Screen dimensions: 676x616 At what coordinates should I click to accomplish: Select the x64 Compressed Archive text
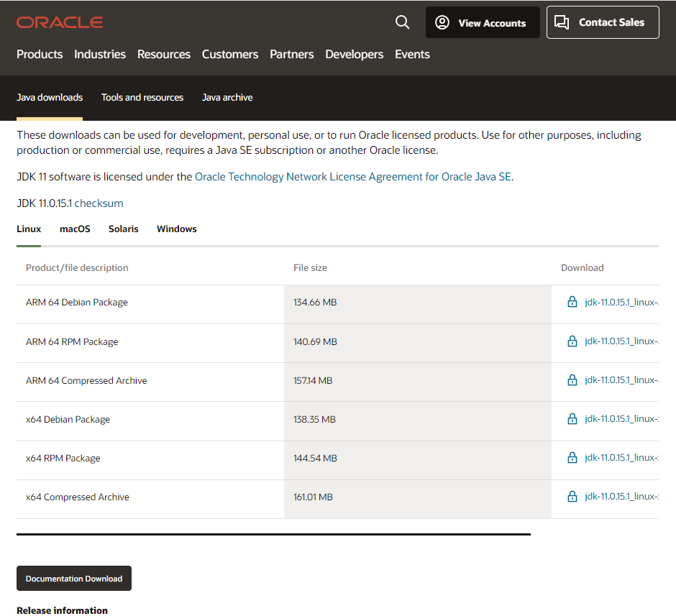pyautogui.click(x=78, y=497)
